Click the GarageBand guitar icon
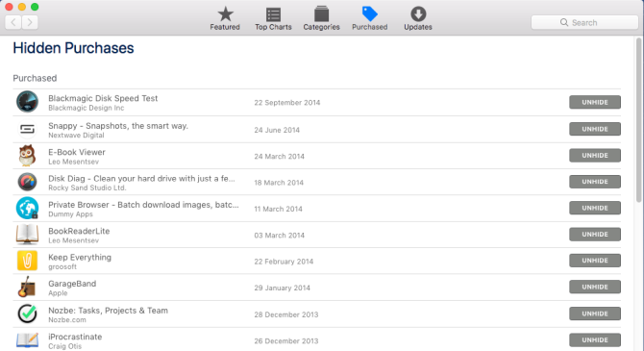 tap(27, 287)
